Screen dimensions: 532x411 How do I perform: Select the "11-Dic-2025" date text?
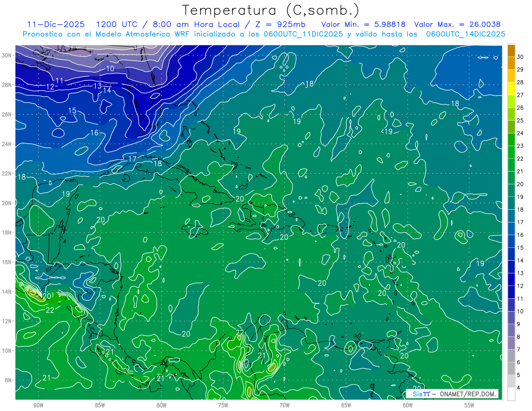pyautogui.click(x=55, y=24)
